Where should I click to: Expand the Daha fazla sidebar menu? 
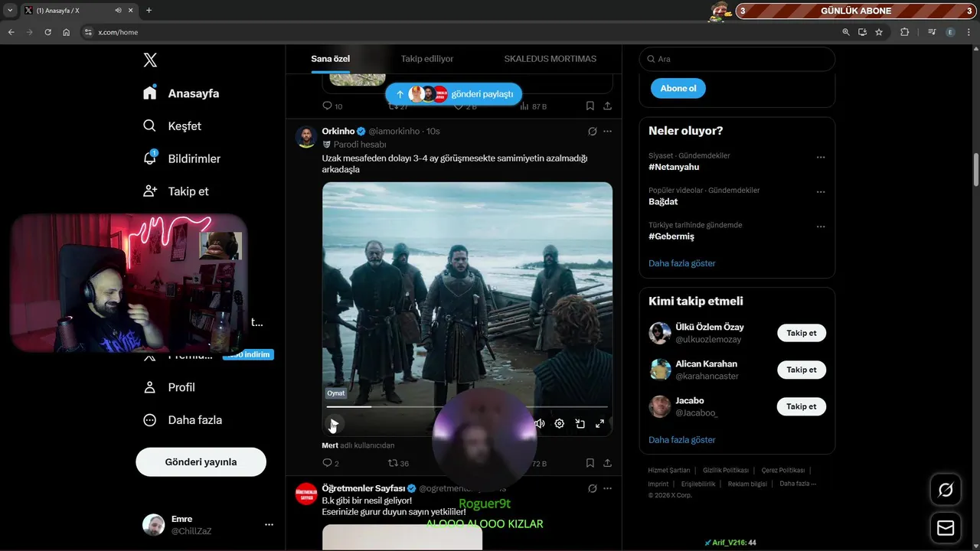pos(182,420)
